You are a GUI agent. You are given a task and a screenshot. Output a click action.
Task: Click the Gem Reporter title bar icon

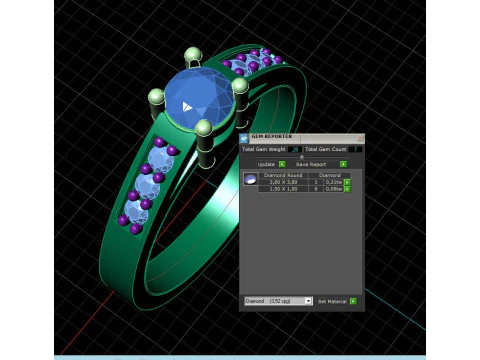click(x=244, y=138)
